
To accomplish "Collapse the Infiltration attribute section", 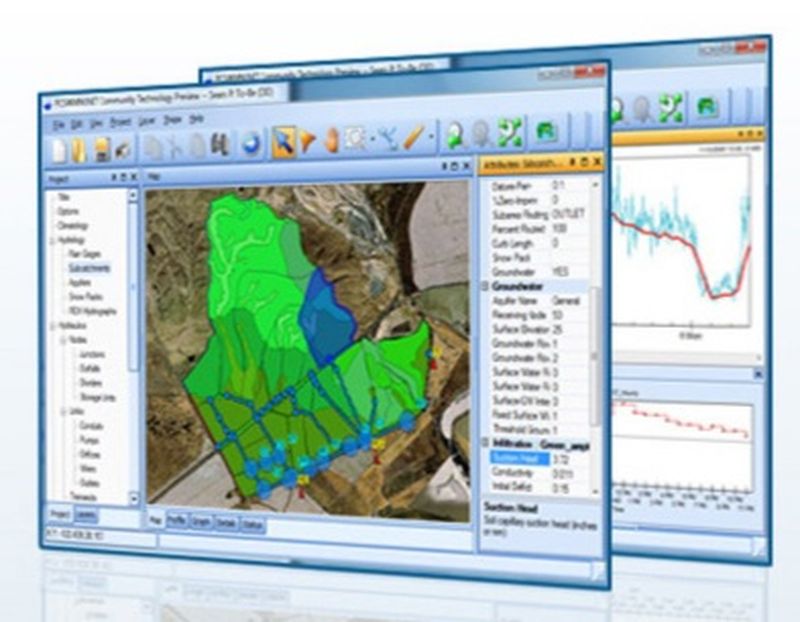I will pyautogui.click(x=485, y=442).
